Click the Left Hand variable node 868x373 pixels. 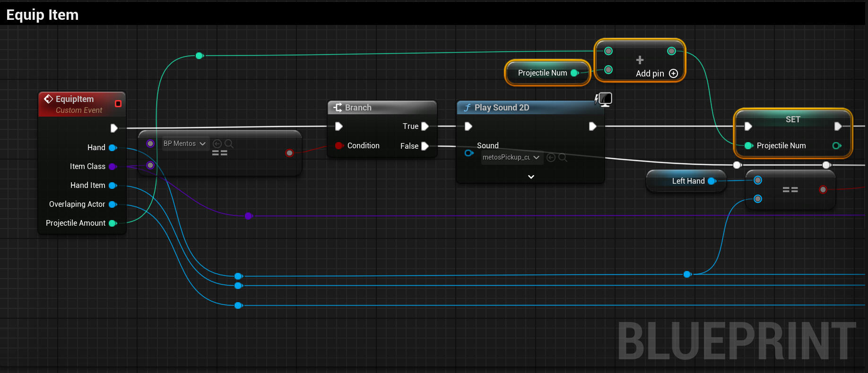(x=688, y=181)
